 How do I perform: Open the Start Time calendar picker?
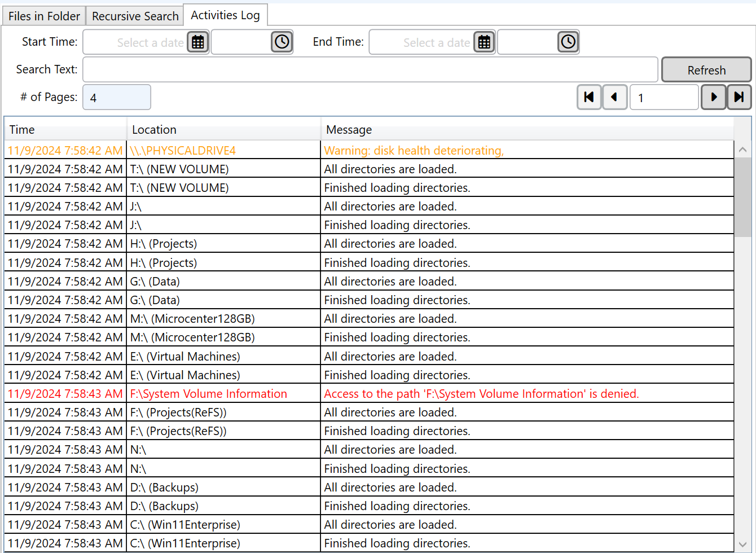pos(197,42)
